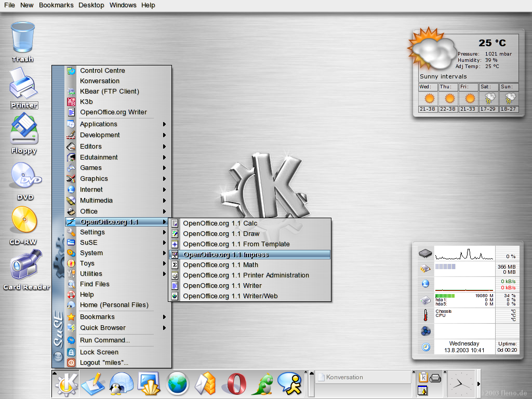Open the CD-RW desktop icon
Screen dimensions: 532x399
pos(24,225)
